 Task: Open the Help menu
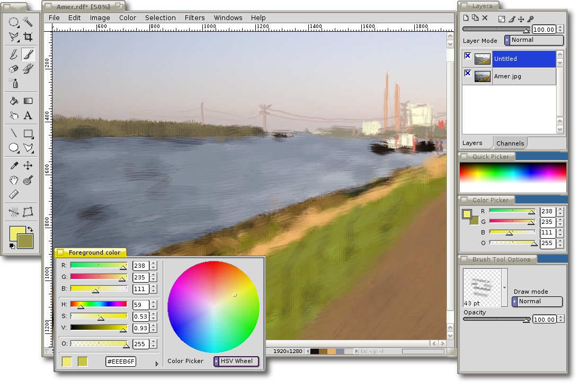258,17
